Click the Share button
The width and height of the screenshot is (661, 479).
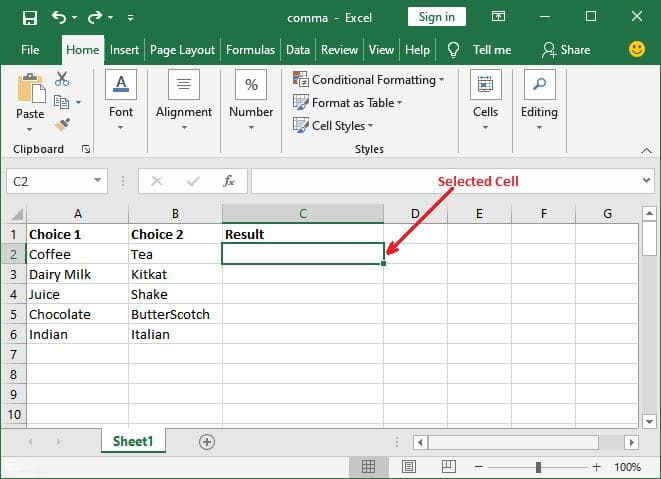pos(566,50)
